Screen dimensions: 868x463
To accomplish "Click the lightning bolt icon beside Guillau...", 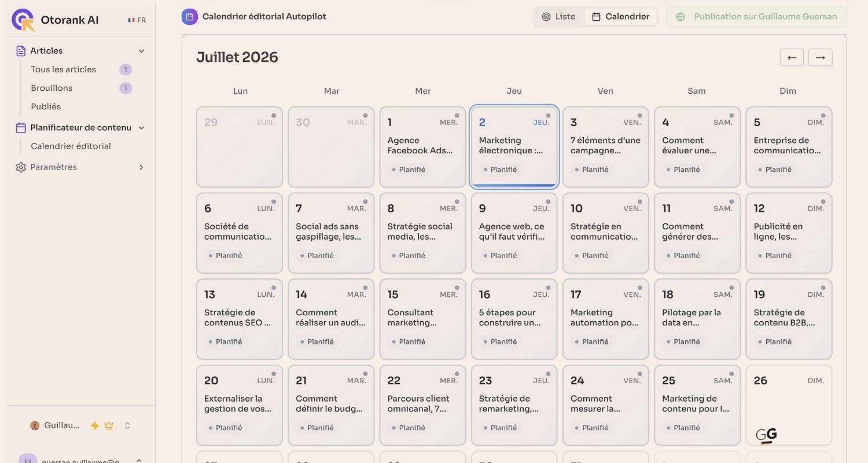I will [95, 425].
